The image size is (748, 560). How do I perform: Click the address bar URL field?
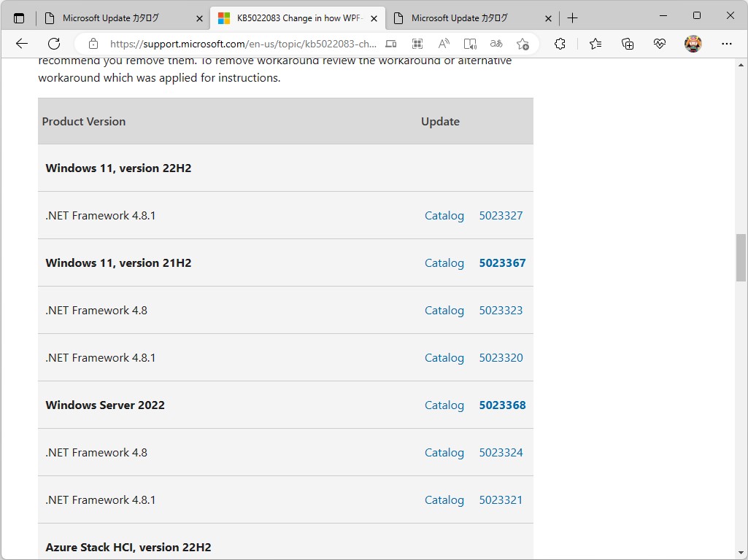[x=243, y=44]
